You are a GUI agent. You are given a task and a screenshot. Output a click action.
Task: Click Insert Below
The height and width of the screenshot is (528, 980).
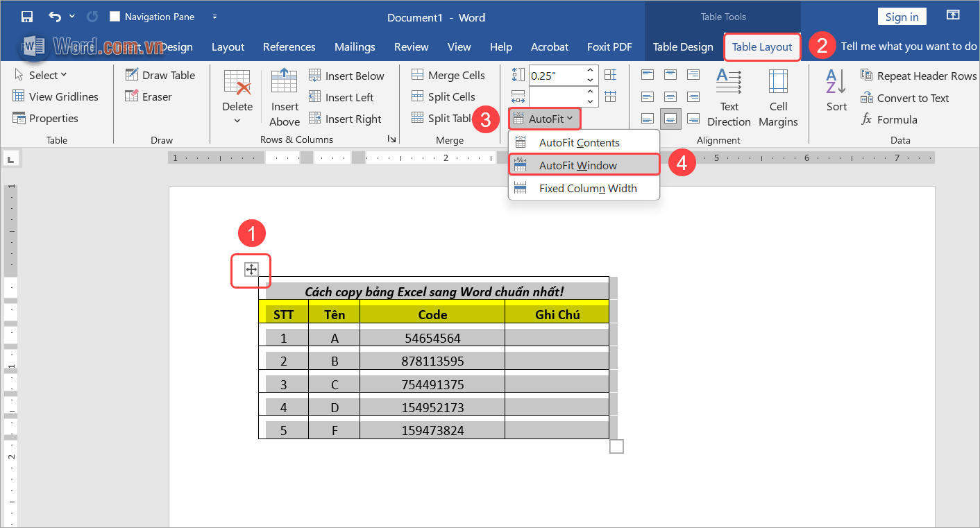pos(346,76)
